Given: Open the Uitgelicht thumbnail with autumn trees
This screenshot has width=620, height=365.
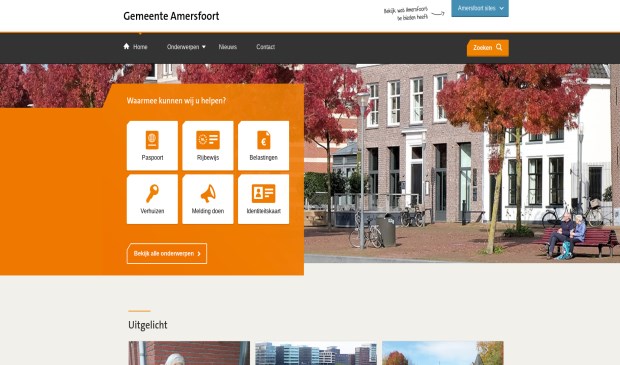Looking at the screenshot, I should click(x=443, y=353).
